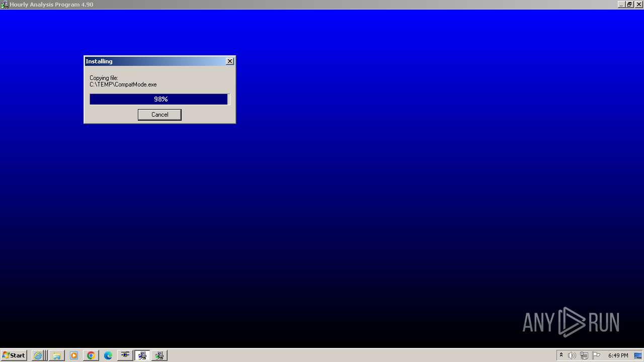
Task: Open Windows Media Player from taskbar
Action: 74,355
